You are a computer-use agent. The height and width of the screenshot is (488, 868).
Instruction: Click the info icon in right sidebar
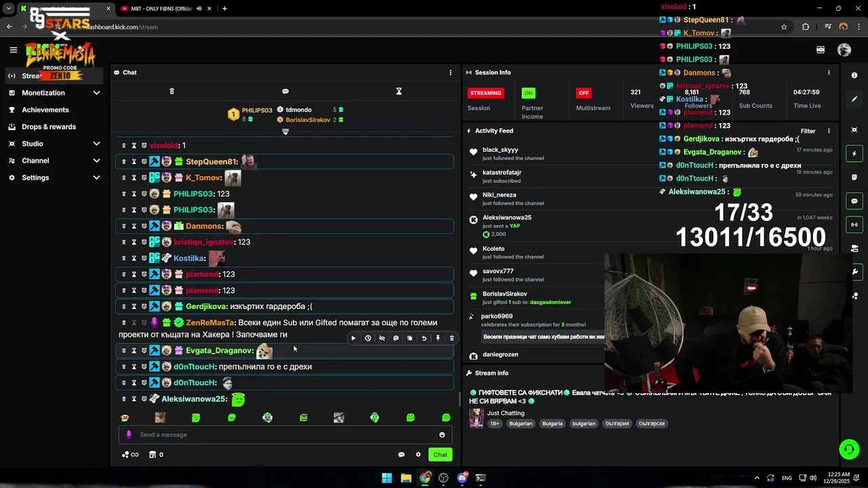(854, 75)
